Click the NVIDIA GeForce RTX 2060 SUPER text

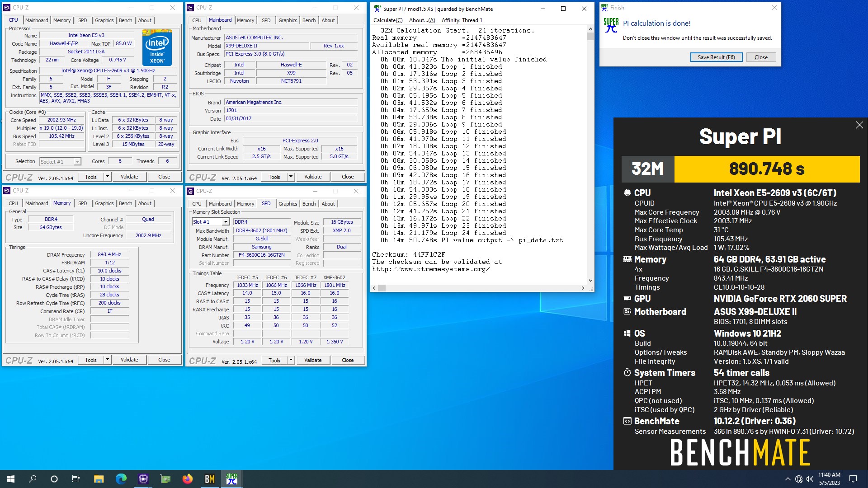pos(780,299)
